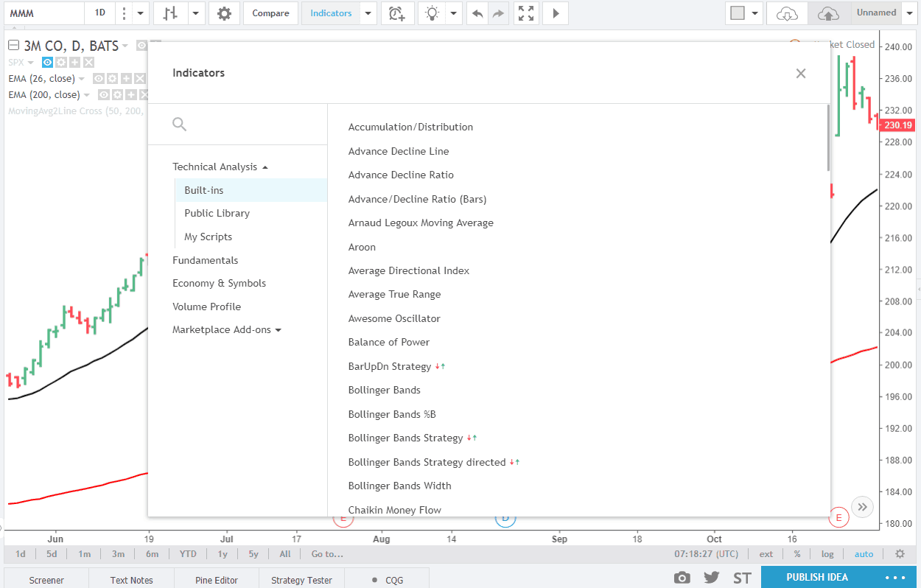Viewport: 921px width, 588px height.
Task: Click the PUBLISH IDEA button
Action: click(x=817, y=577)
